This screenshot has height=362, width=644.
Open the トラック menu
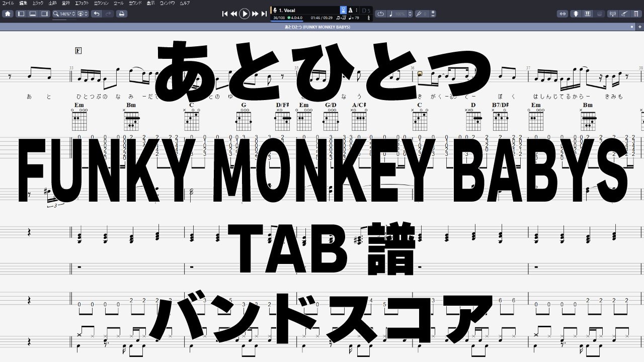38,3
